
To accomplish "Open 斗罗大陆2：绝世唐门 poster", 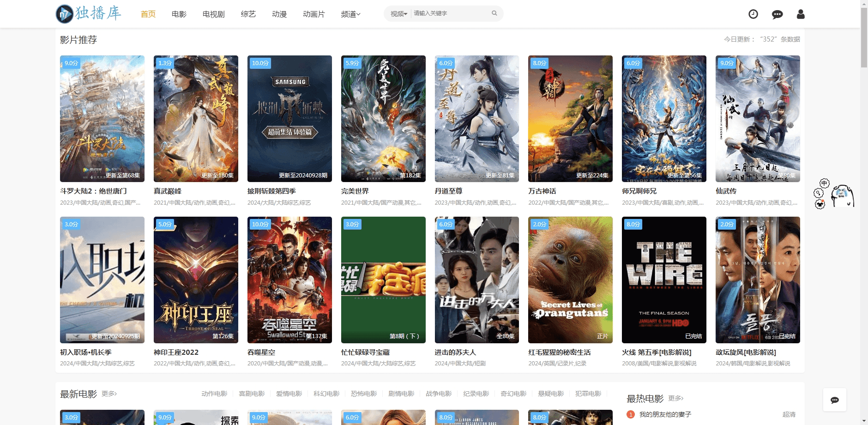I will 102,119.
